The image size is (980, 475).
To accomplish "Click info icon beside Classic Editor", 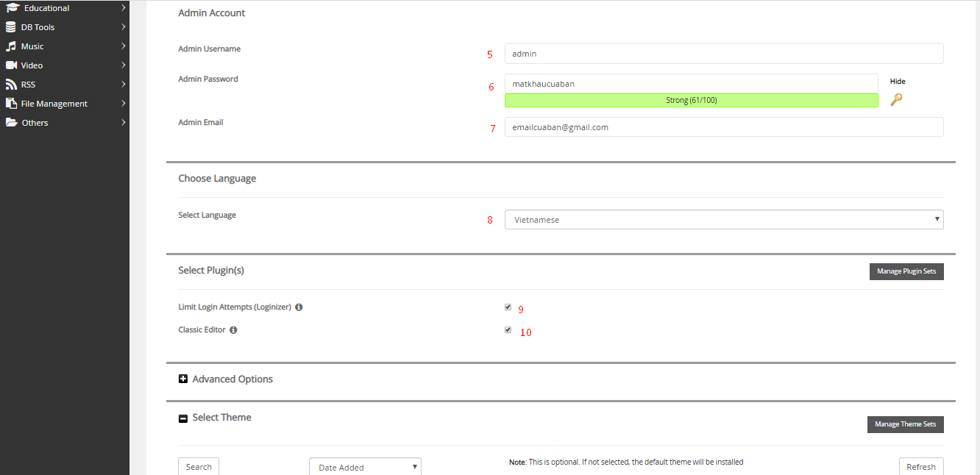I will (x=233, y=330).
